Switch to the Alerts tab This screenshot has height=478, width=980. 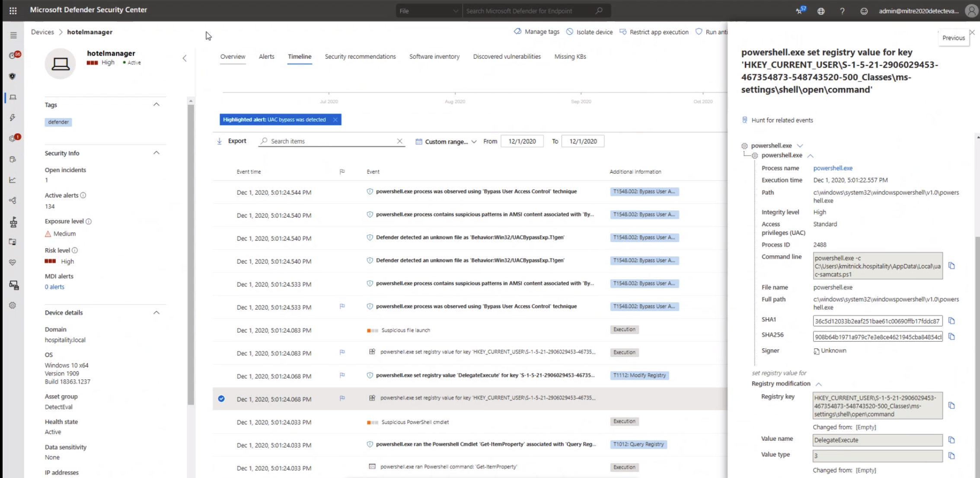[266, 57]
